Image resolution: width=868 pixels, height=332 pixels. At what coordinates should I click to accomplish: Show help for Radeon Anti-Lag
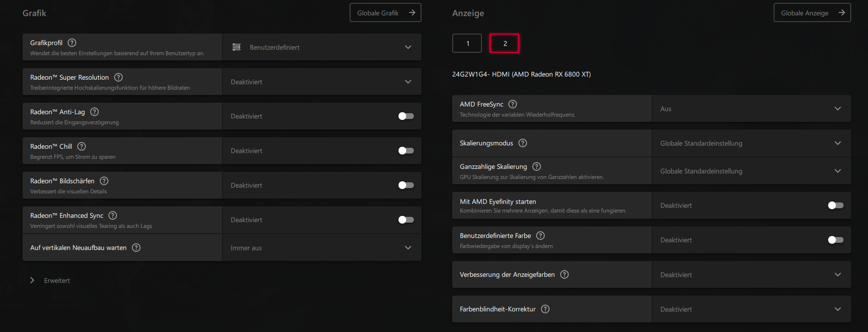(x=94, y=112)
